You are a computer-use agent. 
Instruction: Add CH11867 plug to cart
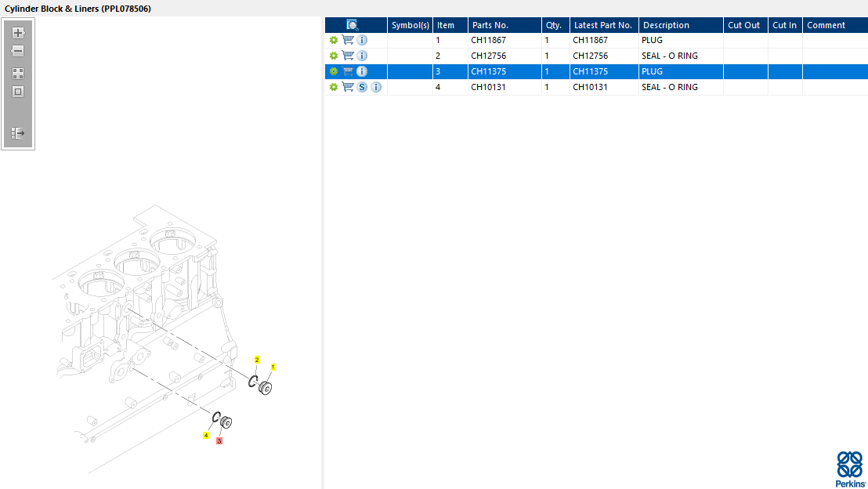click(x=348, y=40)
